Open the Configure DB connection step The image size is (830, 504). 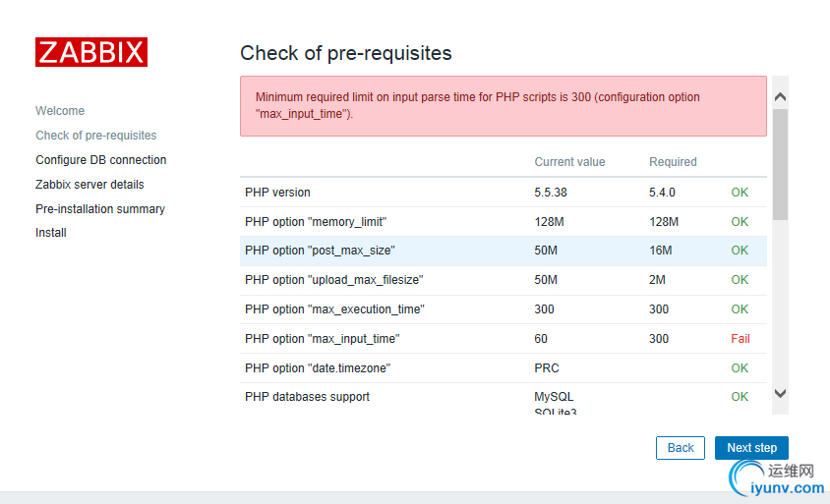tap(100, 160)
